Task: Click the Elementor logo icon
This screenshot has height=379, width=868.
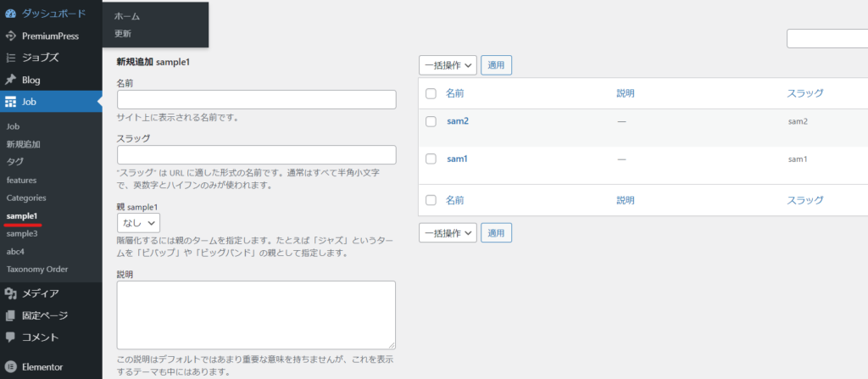Action: [x=10, y=367]
